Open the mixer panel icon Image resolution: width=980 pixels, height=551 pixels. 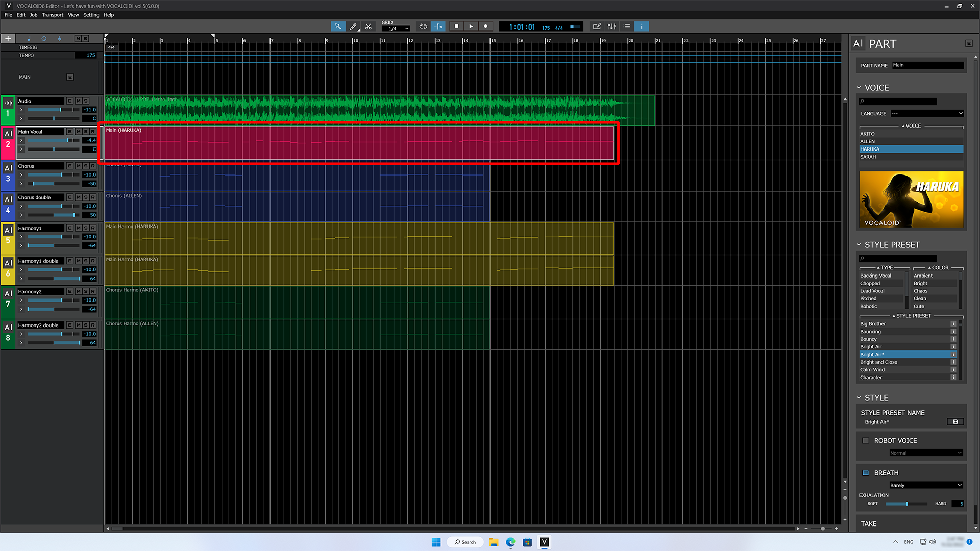coord(611,26)
